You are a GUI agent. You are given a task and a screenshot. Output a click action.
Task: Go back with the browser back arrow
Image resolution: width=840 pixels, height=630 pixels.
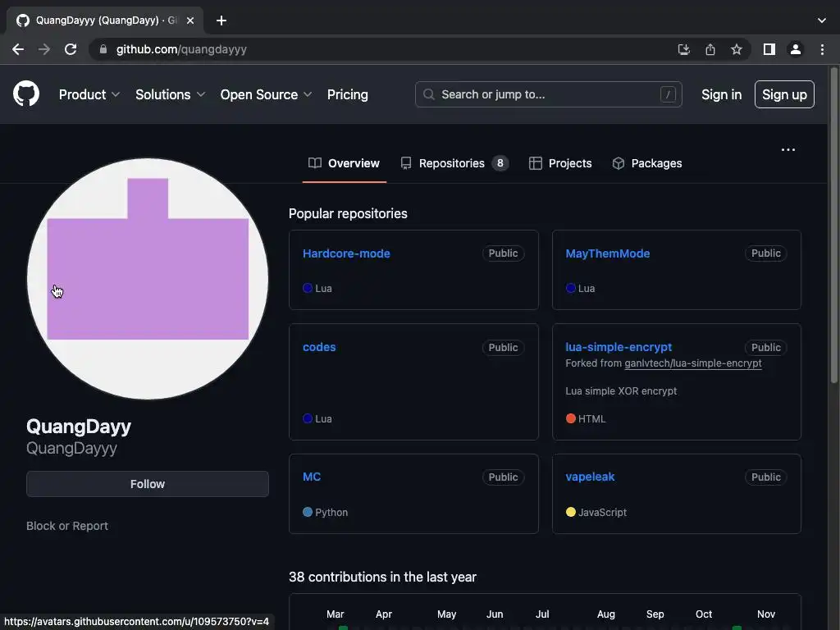click(18, 49)
